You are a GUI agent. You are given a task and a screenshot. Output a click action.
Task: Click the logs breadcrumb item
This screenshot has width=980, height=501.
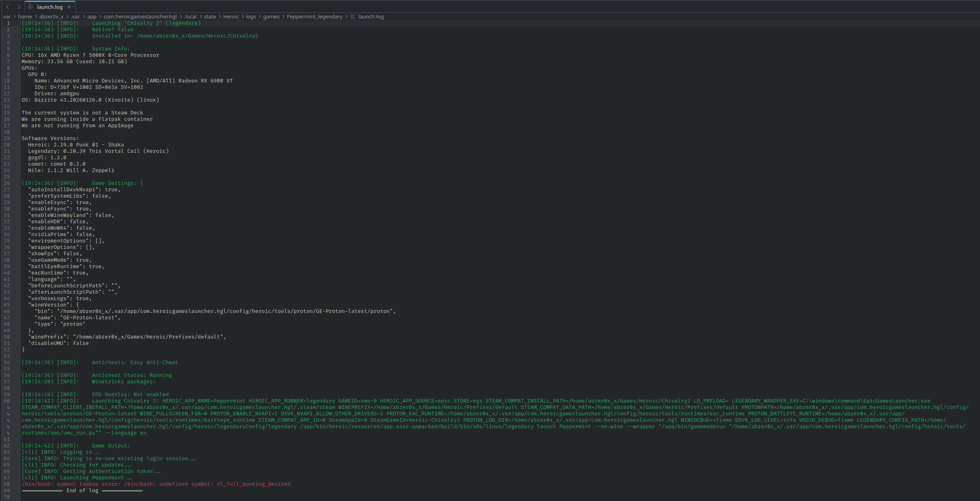[251, 16]
